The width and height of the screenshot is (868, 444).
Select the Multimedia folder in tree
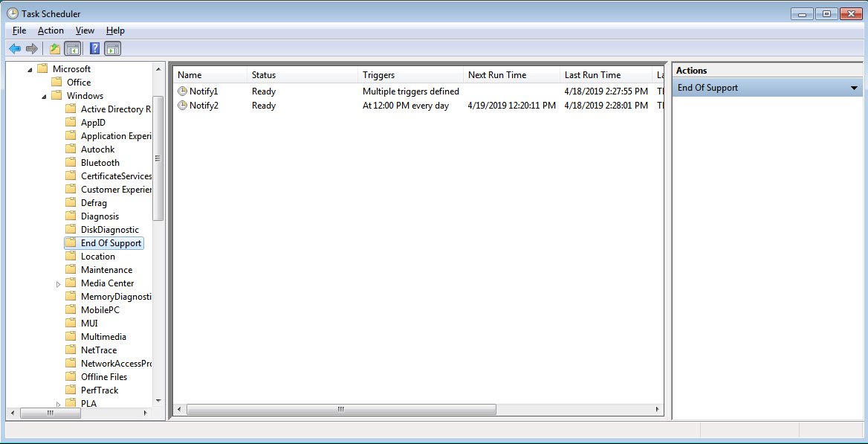click(x=103, y=336)
